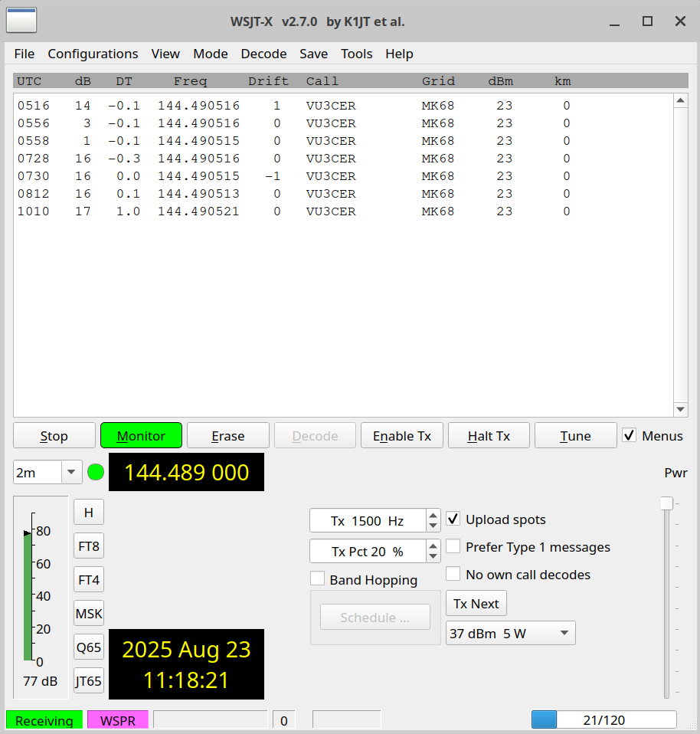Toggle the green Monitor button
700x734 pixels.
tap(142, 436)
